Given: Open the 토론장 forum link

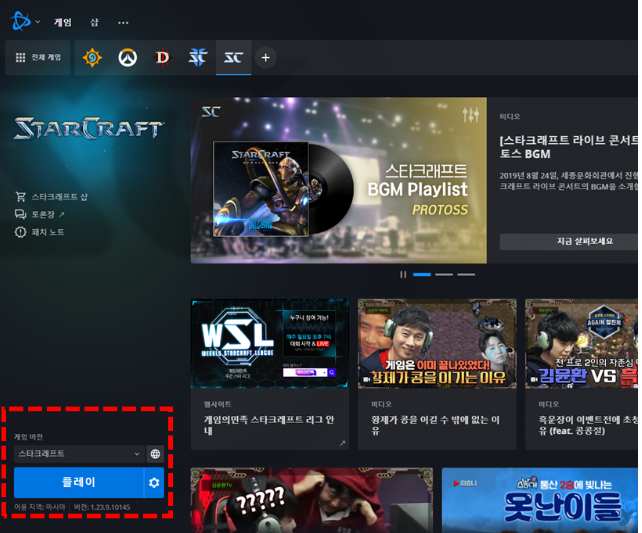Looking at the screenshot, I should pos(48,214).
